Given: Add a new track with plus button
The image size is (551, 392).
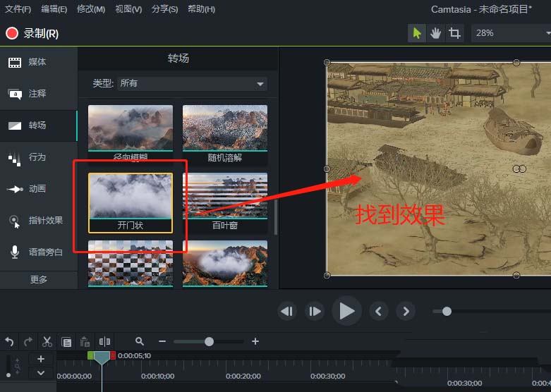Looking at the screenshot, I should (41, 359).
